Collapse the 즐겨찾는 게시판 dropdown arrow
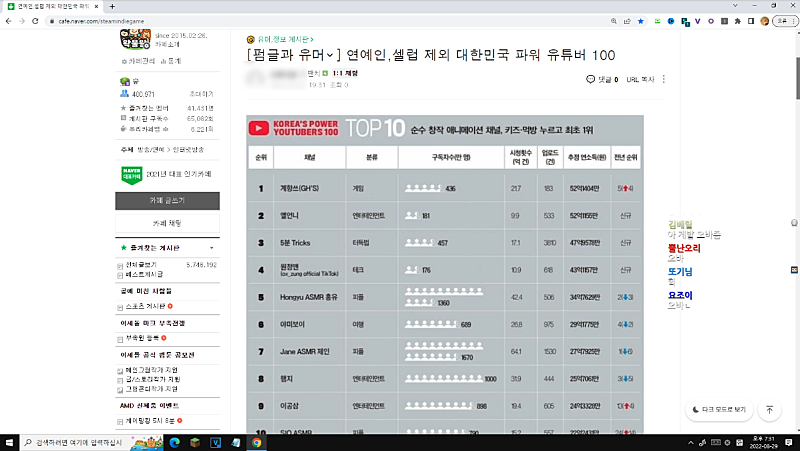Viewport: 800px width, 451px height. click(212, 248)
